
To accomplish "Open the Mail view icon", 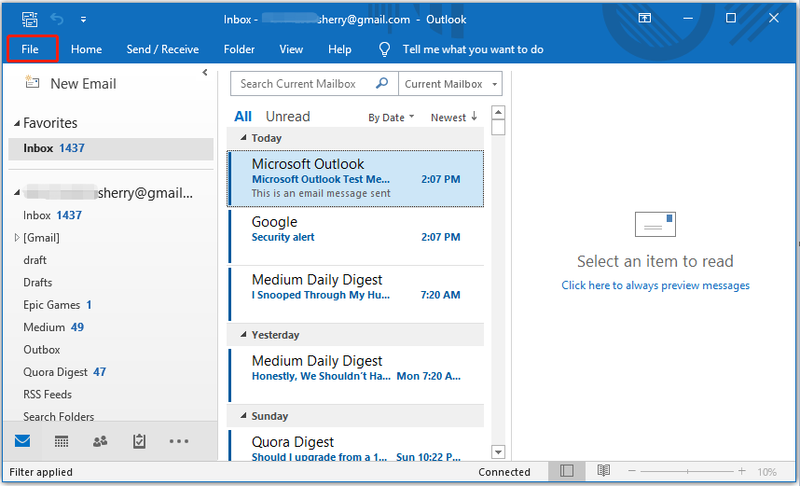I will [x=22, y=441].
